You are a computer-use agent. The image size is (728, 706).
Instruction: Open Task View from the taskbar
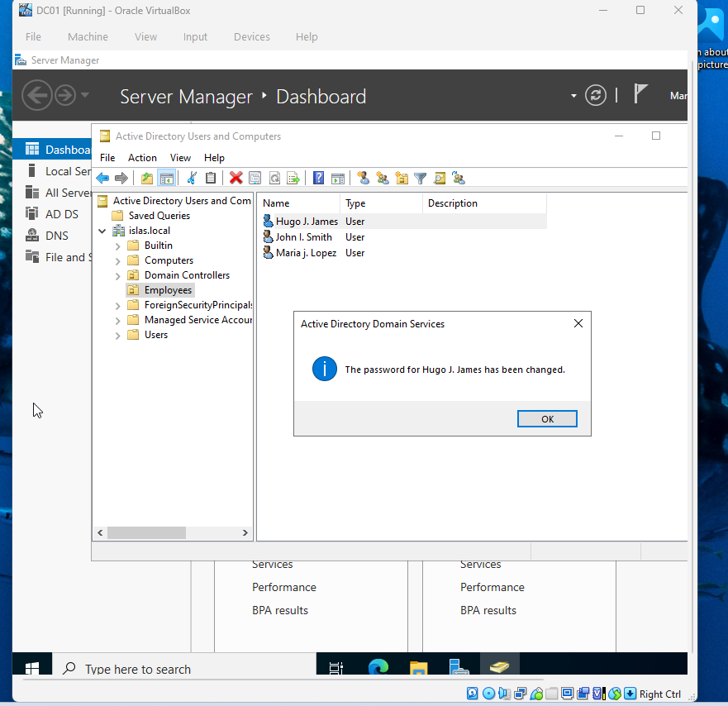(x=335, y=667)
